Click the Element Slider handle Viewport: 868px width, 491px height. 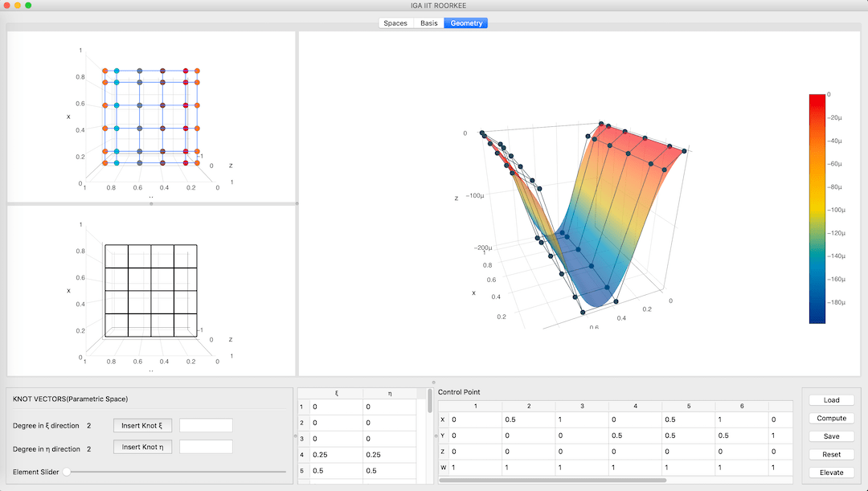coord(67,472)
